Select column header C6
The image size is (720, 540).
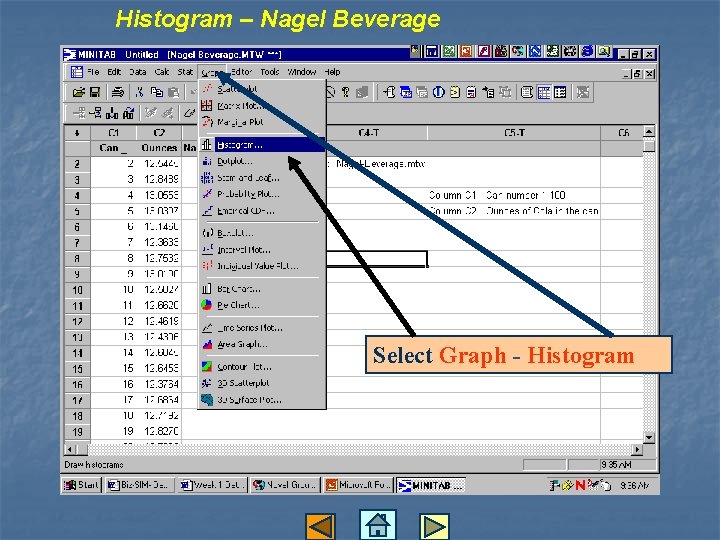[x=623, y=133]
